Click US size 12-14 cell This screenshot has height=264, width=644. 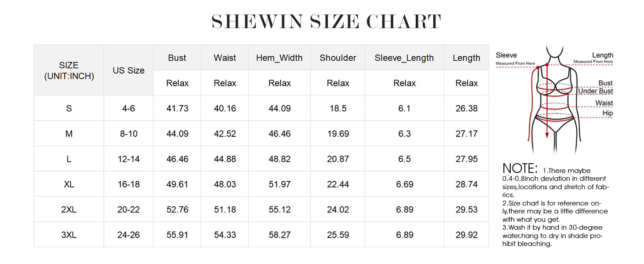click(128, 159)
